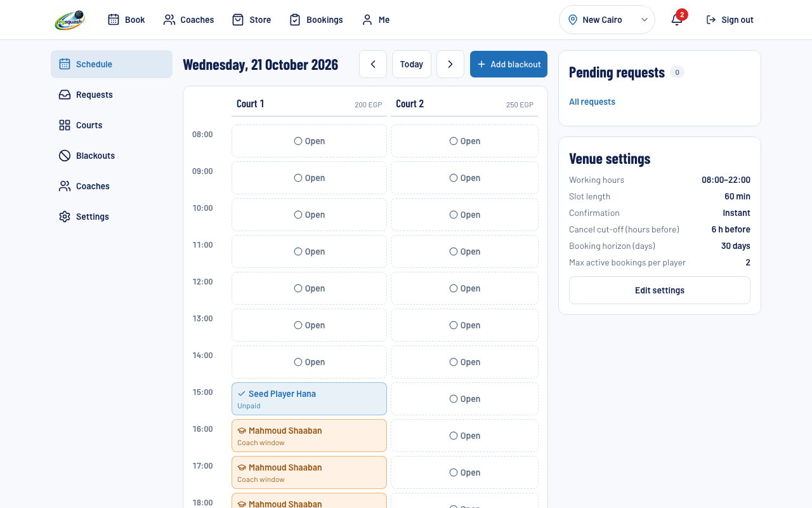The image size is (812, 508).
Task: Select the Court 2 open slot at 14:00
Action: pos(464,362)
